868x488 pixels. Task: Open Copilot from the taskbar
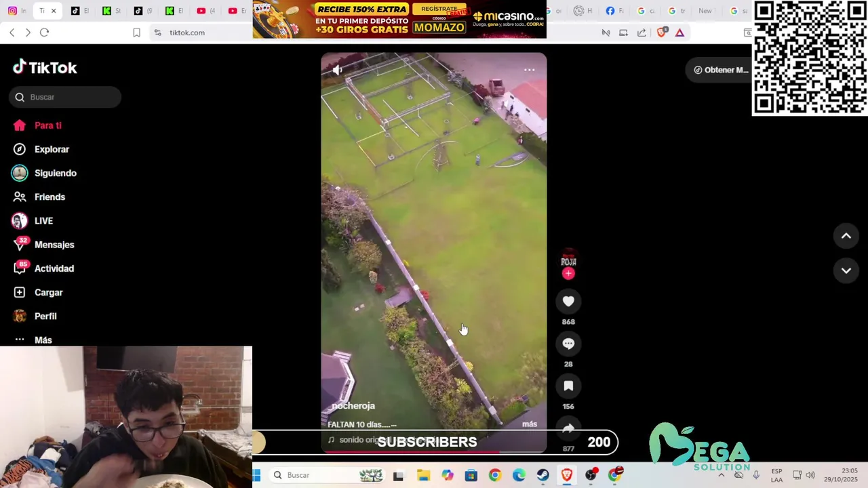point(447,476)
